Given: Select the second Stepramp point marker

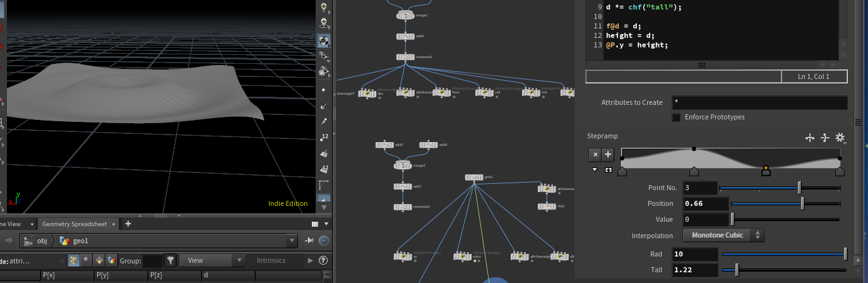Looking at the screenshot, I should tap(694, 171).
